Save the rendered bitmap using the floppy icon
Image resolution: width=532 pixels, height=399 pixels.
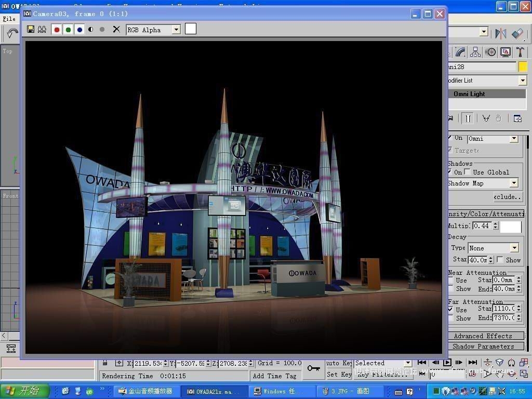click(31, 30)
